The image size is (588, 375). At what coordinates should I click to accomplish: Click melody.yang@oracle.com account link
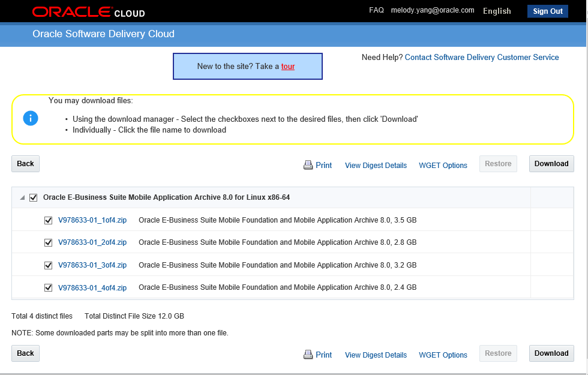tap(433, 10)
